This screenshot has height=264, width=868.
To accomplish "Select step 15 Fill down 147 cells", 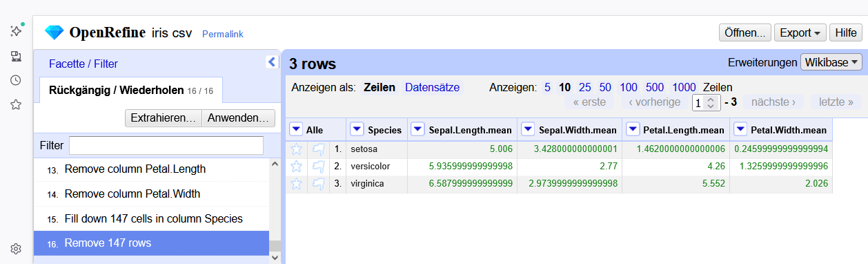I will (151, 218).
